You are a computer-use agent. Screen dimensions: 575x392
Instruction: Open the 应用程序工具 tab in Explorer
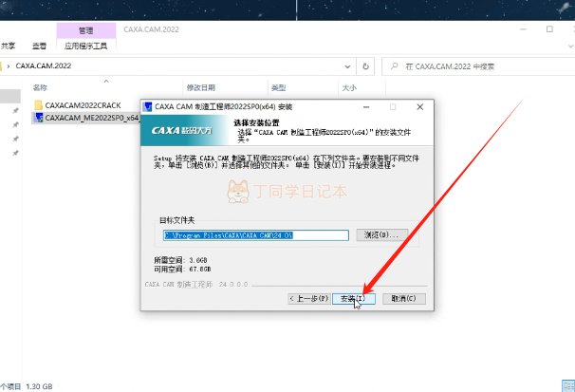pyautogui.click(x=85, y=46)
